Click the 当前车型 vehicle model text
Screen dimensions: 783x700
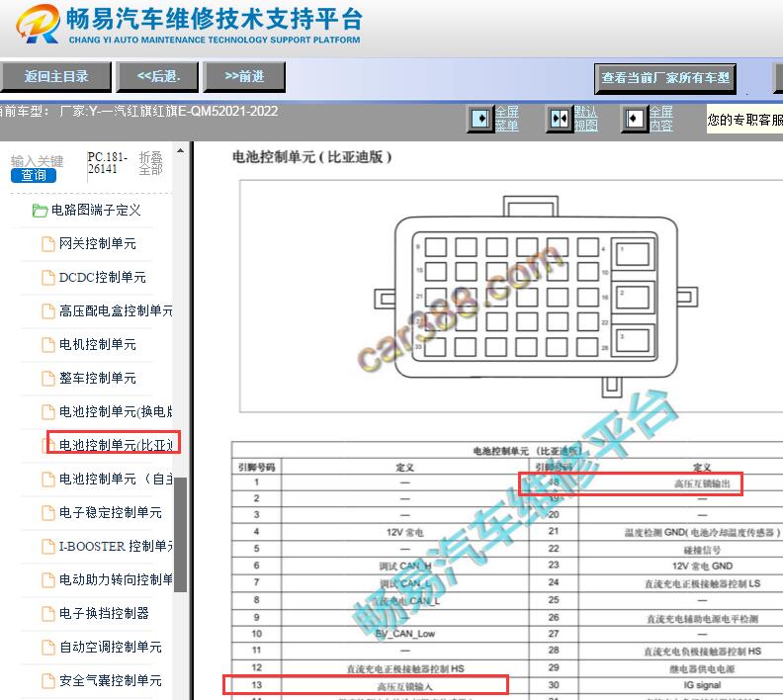pyautogui.click(x=138, y=111)
